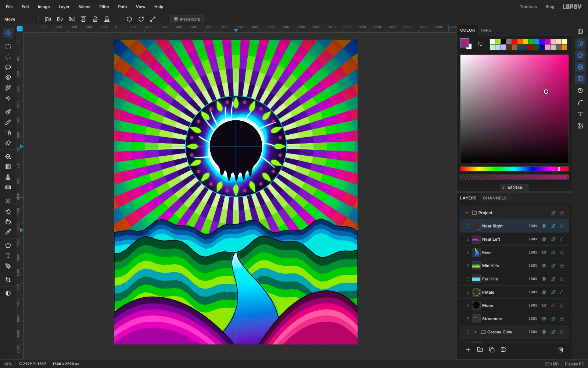This screenshot has height=368, width=588.
Task: Open the Layer menu
Action: [x=64, y=7]
